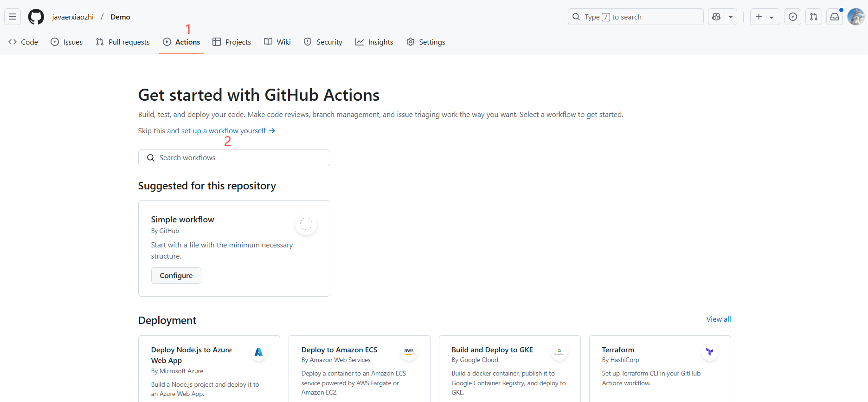Screen dimensions: 868x402
Task: Switch to the Issues tab
Action: tap(67, 42)
